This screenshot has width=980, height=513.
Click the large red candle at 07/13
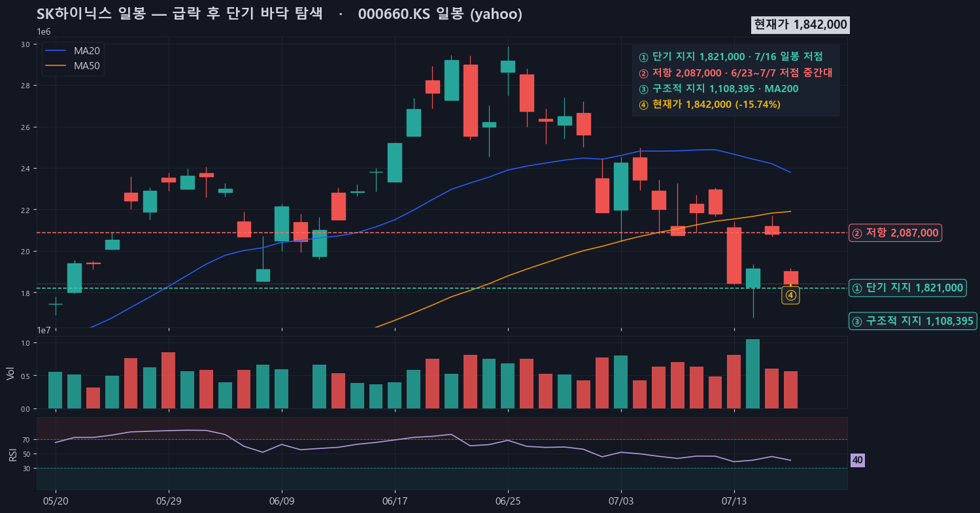734,256
